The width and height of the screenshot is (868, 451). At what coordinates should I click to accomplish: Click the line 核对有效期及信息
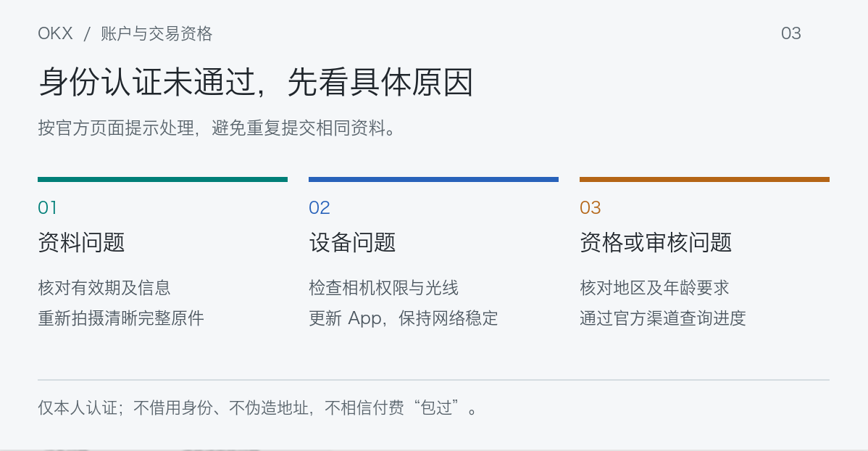(x=104, y=288)
